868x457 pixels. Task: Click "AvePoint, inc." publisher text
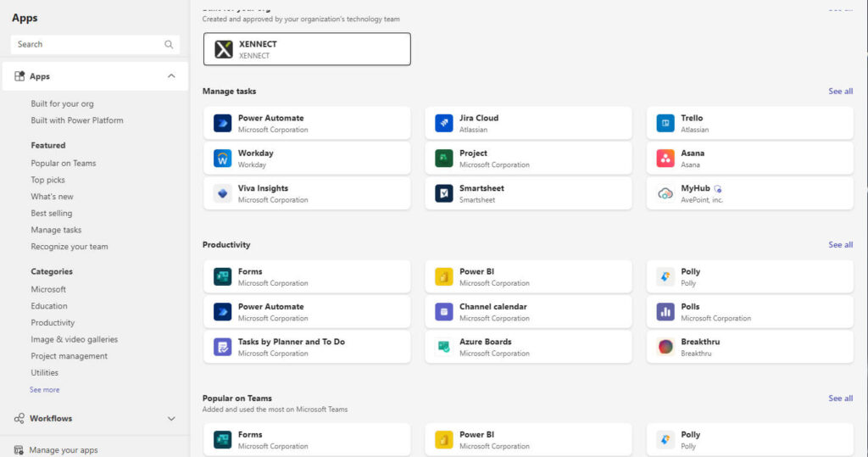coord(702,200)
